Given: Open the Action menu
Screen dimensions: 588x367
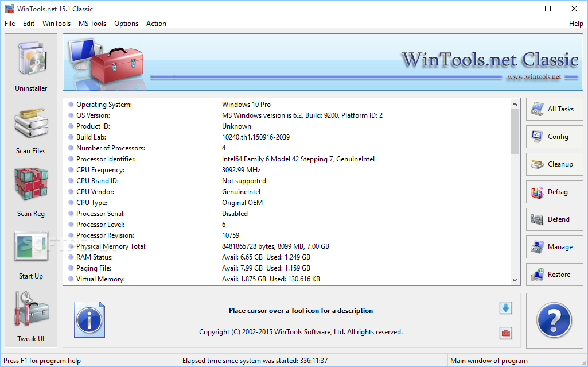Looking at the screenshot, I should [x=156, y=24].
